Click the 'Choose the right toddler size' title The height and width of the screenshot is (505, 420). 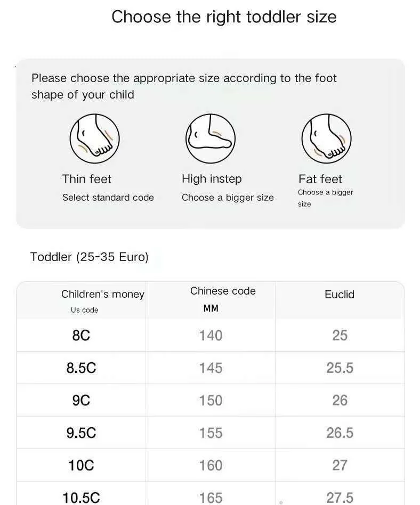pyautogui.click(x=224, y=17)
